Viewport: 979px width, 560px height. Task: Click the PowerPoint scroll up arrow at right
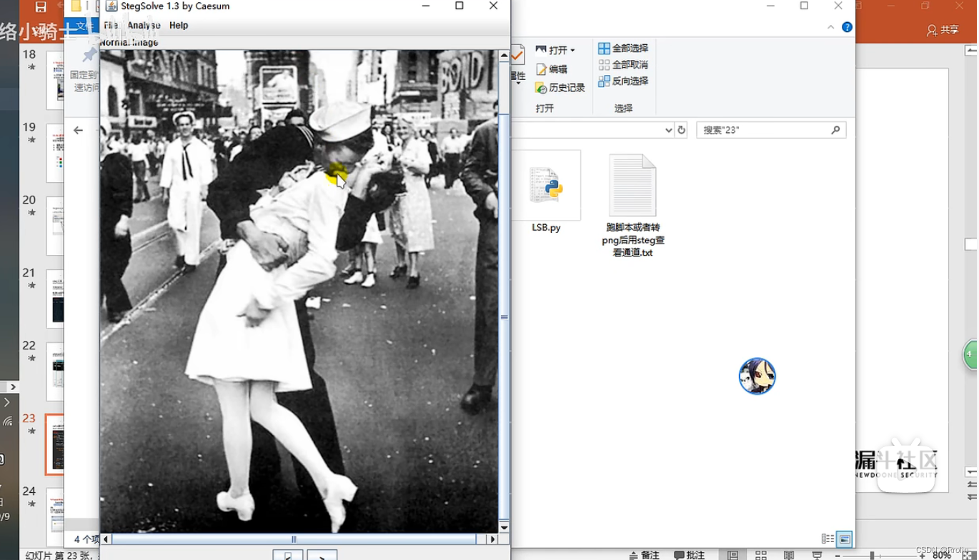pyautogui.click(x=971, y=50)
